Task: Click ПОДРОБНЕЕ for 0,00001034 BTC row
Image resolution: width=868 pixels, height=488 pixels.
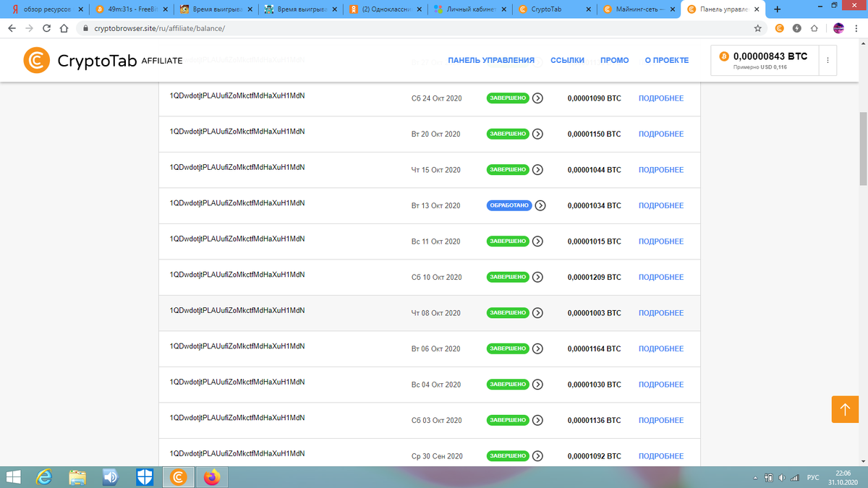Action: point(661,205)
